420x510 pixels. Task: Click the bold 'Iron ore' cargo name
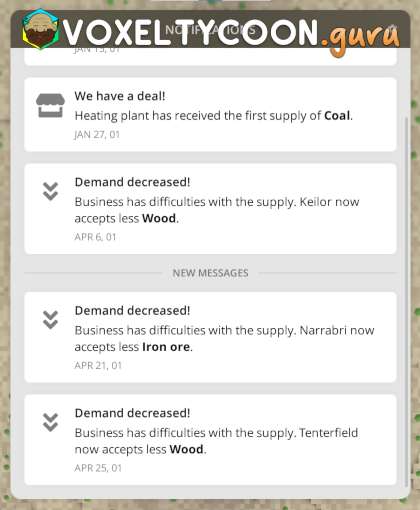tap(166, 347)
